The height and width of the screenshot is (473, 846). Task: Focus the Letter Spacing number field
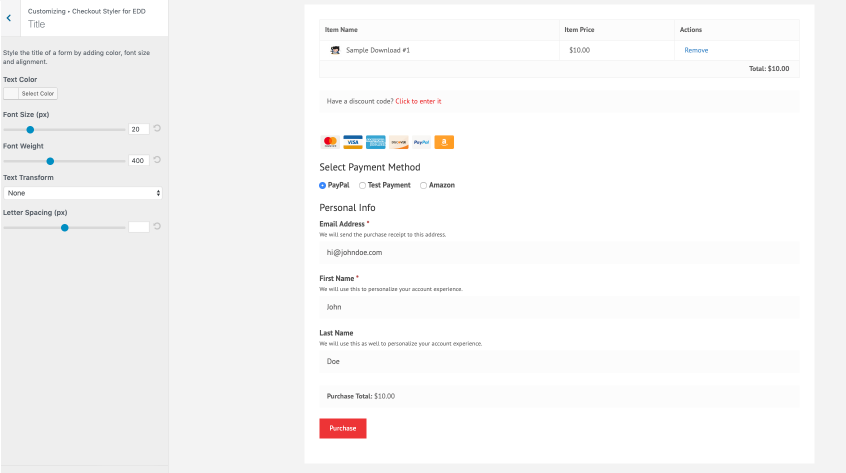click(x=139, y=227)
